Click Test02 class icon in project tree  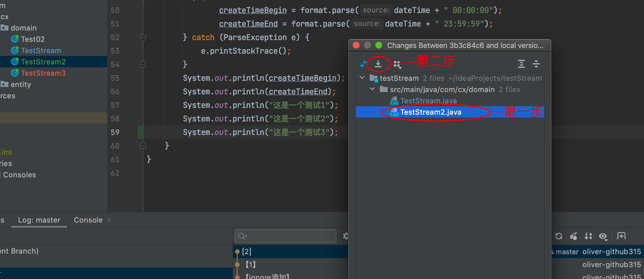coord(15,39)
